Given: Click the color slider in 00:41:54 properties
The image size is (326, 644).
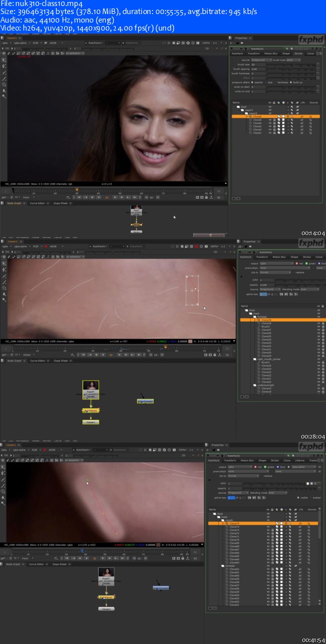Looking at the screenshot, I should (x=274, y=484).
